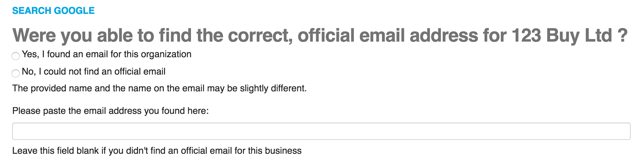The image size is (644, 163).
Task: Select "Yes, I found an email" radio button
Action: pyautogui.click(x=16, y=56)
